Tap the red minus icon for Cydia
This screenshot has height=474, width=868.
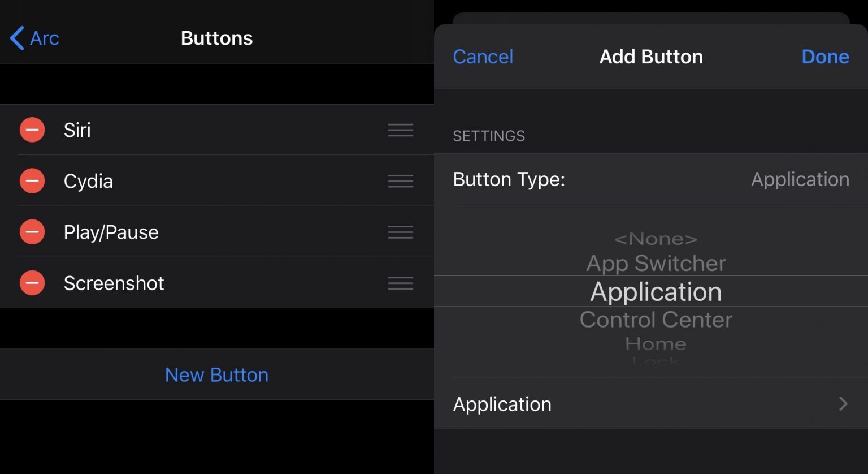pyautogui.click(x=32, y=181)
